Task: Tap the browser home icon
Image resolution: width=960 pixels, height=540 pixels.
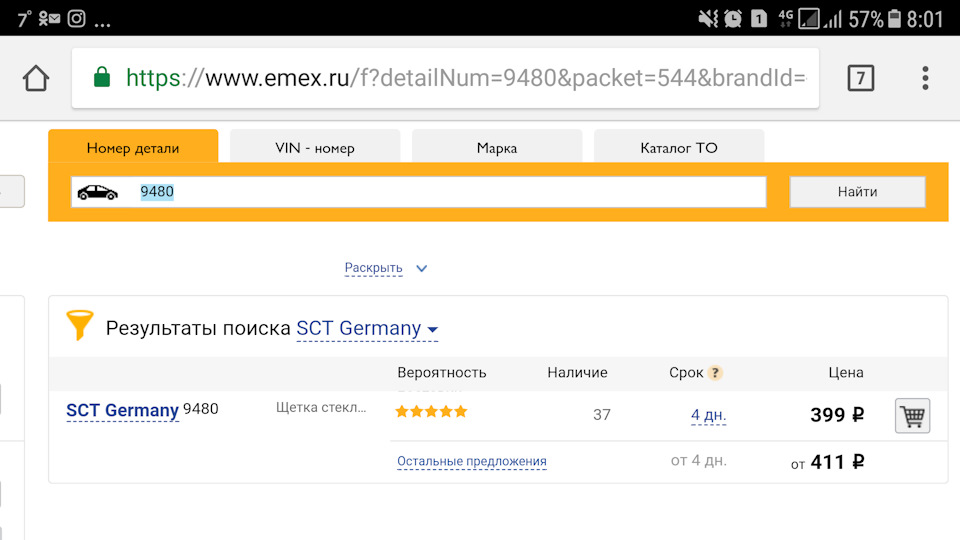Action: pos(36,78)
